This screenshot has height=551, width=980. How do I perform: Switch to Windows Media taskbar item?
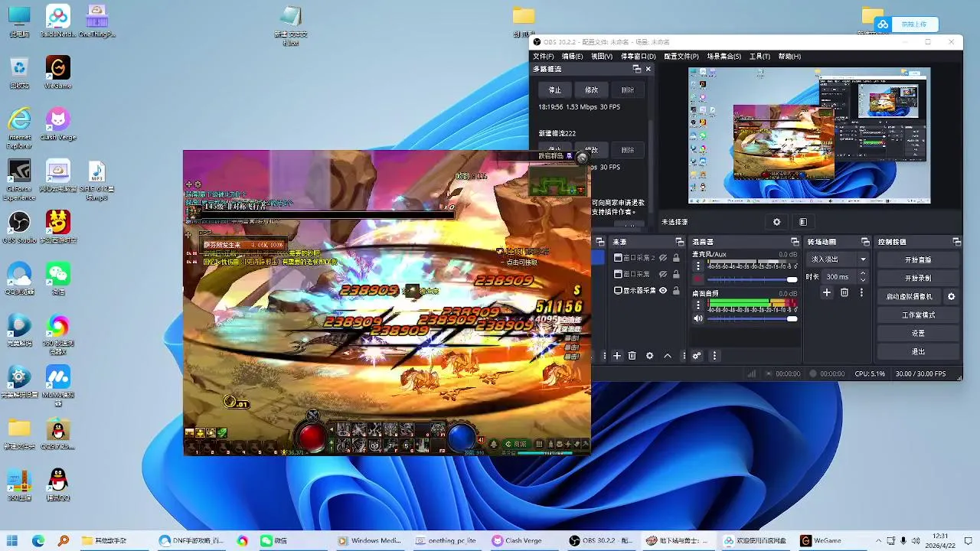pyautogui.click(x=371, y=540)
